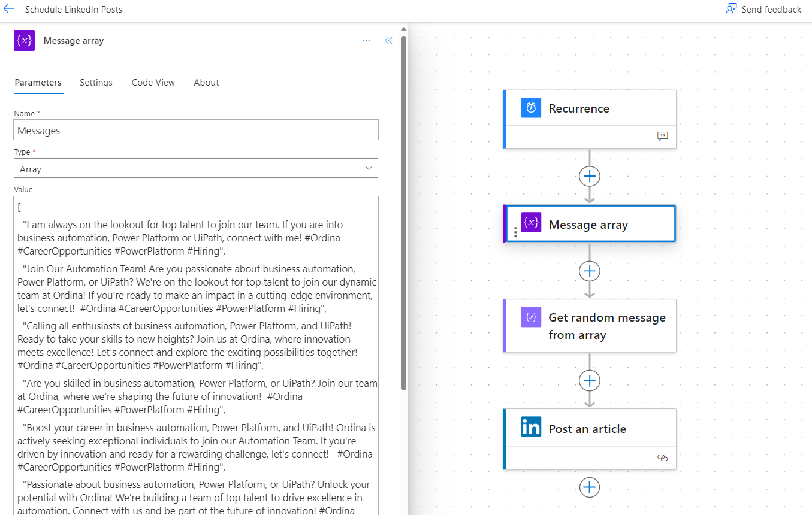Viewport: 812px width, 515px height.
Task: Select Get random message from array card
Action: [x=590, y=326]
